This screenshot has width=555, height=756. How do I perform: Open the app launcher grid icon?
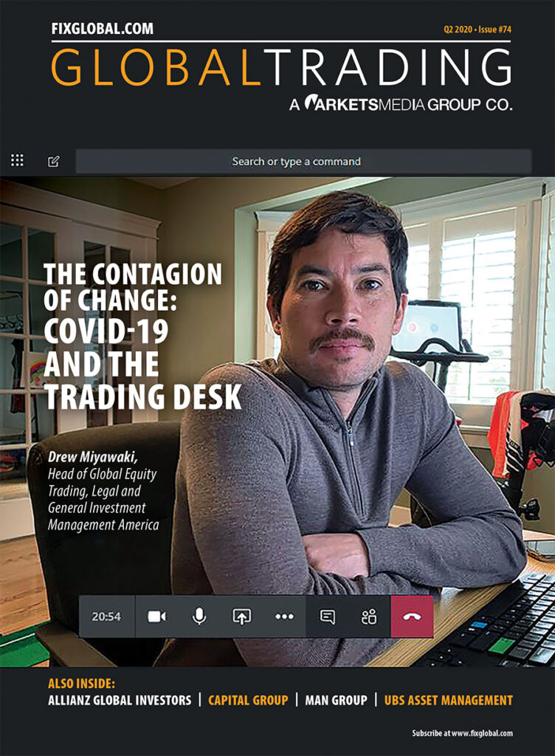[18, 160]
